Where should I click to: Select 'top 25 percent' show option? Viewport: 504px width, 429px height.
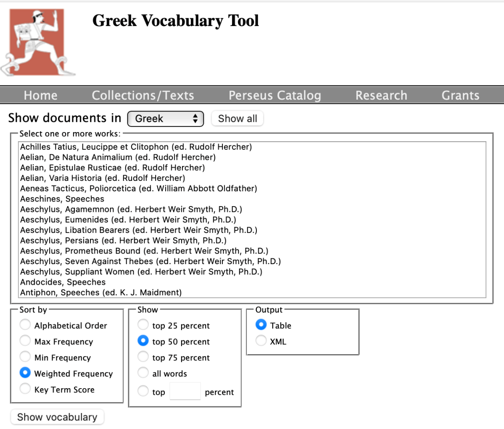pos(143,325)
